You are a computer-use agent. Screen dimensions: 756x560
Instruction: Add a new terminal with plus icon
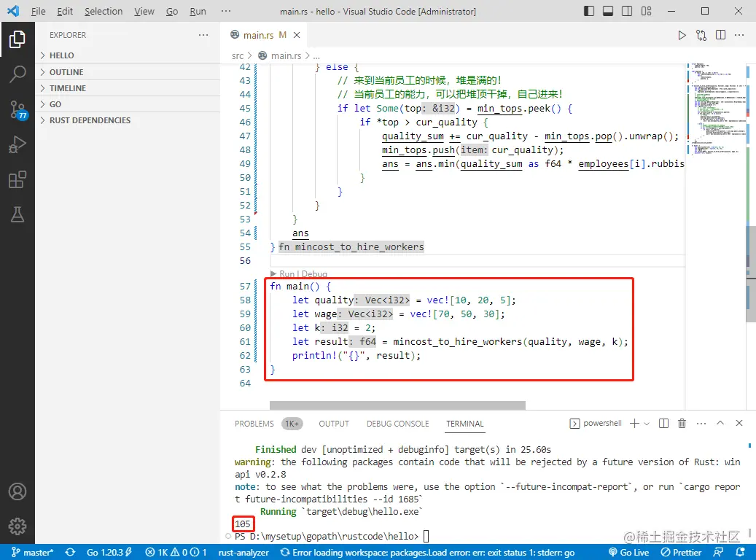(634, 424)
